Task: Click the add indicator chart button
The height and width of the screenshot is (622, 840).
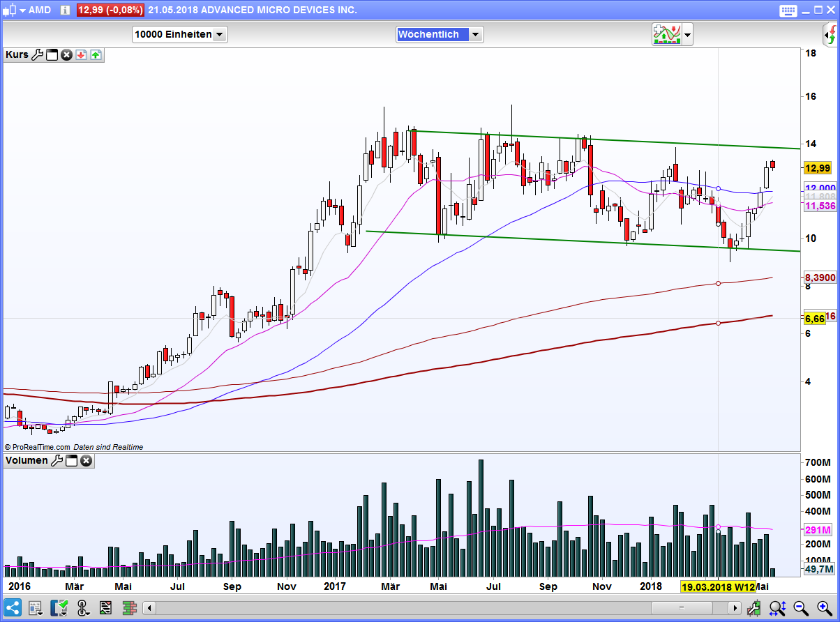Action: coord(666,34)
